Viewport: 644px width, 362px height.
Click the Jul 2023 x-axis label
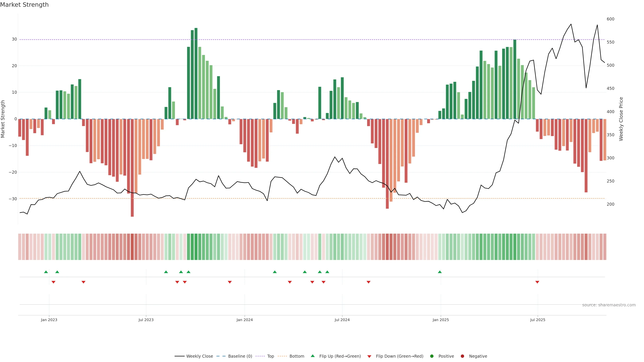click(146, 320)
